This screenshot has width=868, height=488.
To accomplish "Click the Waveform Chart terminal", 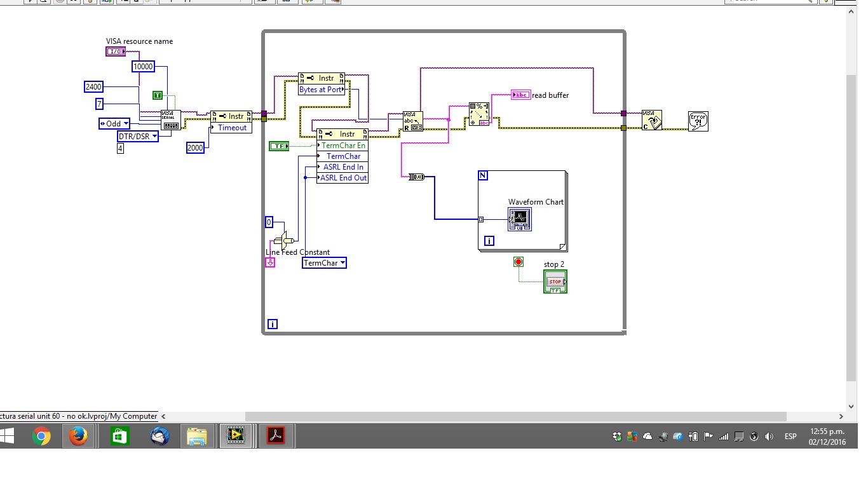I will (520, 219).
